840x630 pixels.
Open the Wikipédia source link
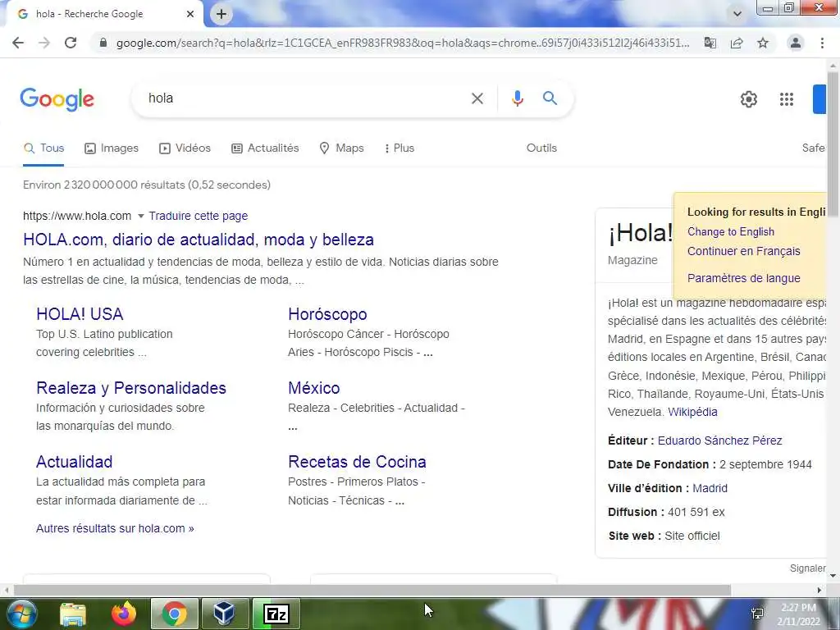692,412
